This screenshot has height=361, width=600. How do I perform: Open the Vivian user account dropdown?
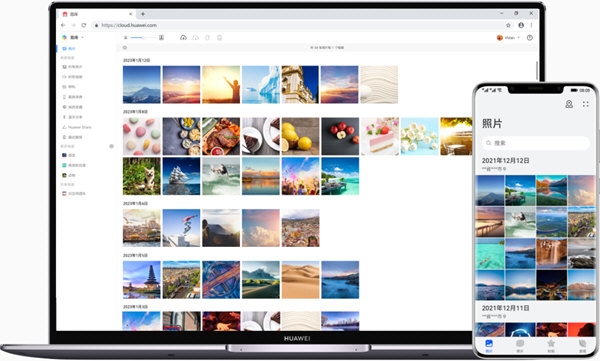[509, 38]
